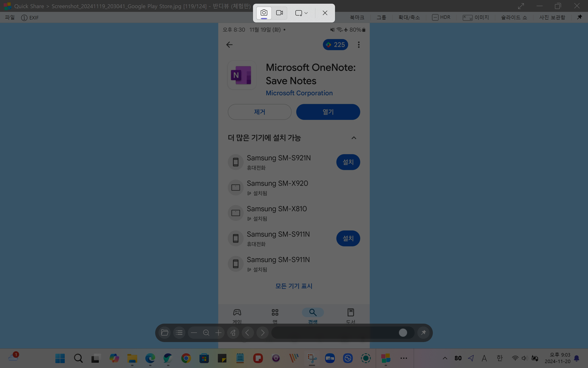Click the 제거 uninstall button
The image size is (588, 368).
259,112
